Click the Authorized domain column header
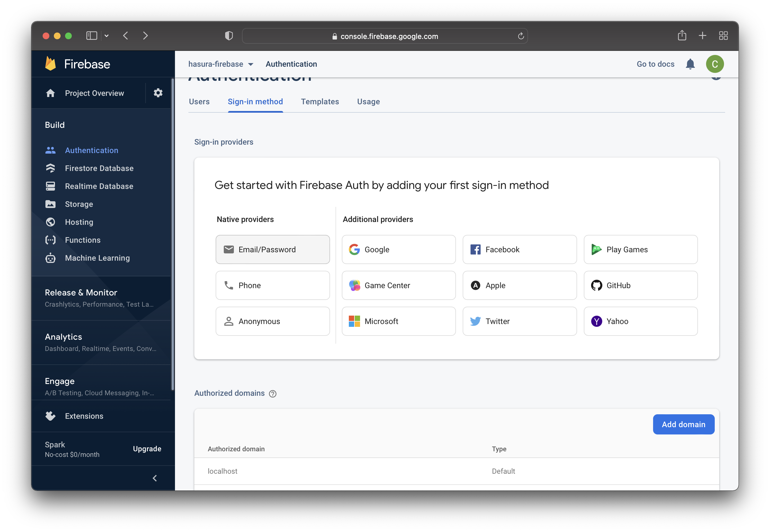Screen dimensions: 770x532 [236, 449]
